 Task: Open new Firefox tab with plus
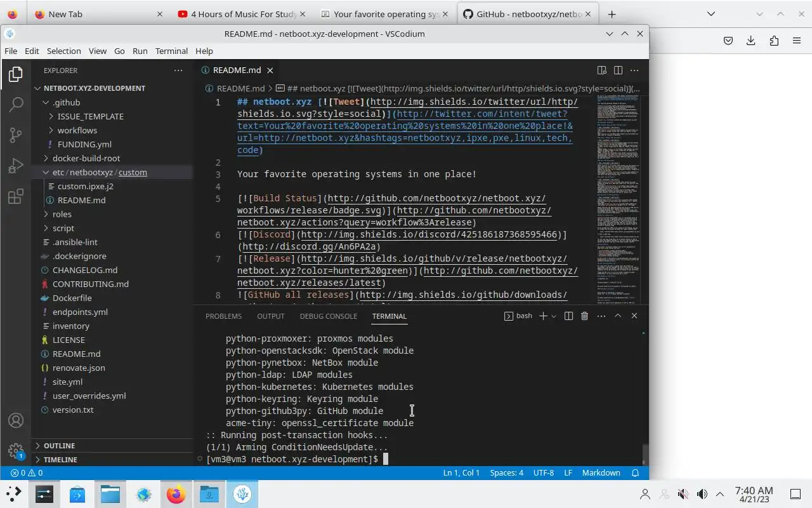tap(612, 14)
